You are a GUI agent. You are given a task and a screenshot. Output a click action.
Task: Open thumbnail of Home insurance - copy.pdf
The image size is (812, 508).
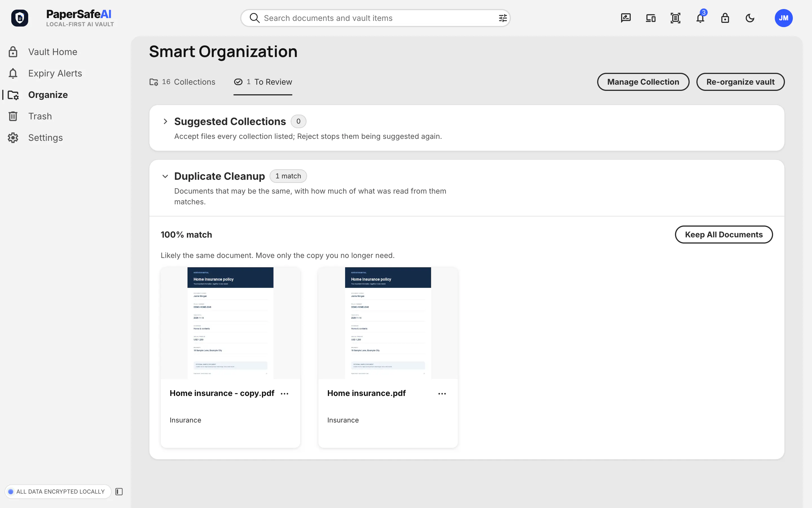tap(230, 323)
